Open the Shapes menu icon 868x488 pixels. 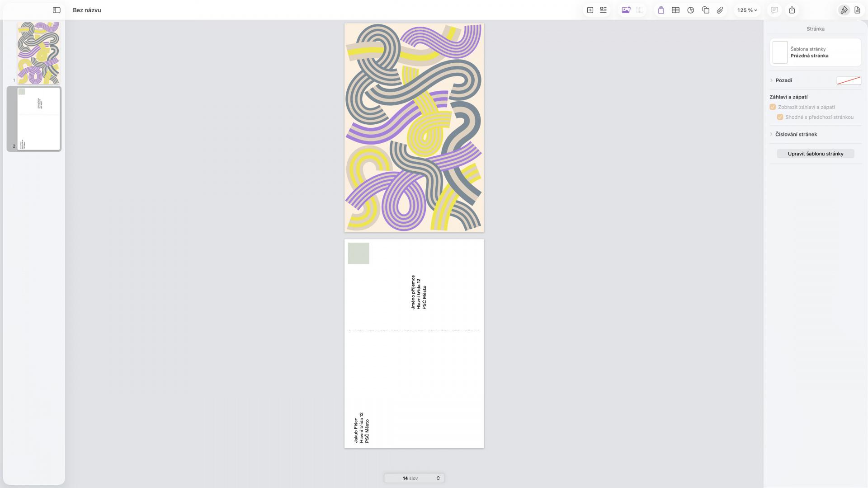coord(705,10)
